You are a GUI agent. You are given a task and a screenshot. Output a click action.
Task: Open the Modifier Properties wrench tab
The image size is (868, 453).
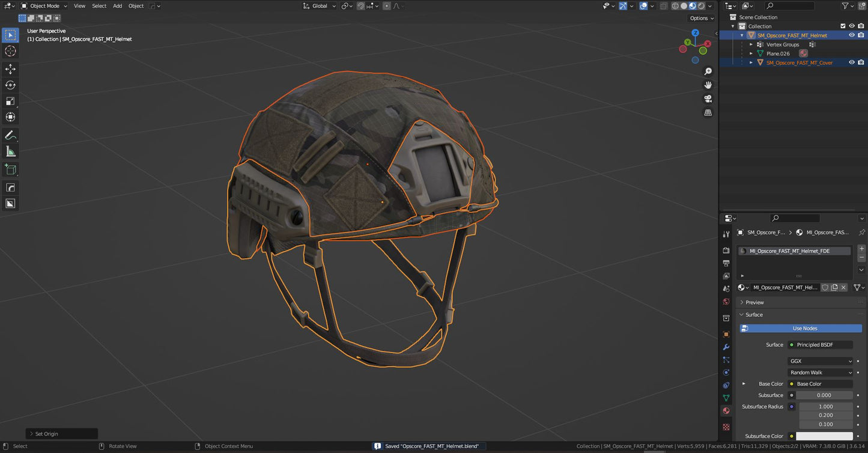pos(726,348)
